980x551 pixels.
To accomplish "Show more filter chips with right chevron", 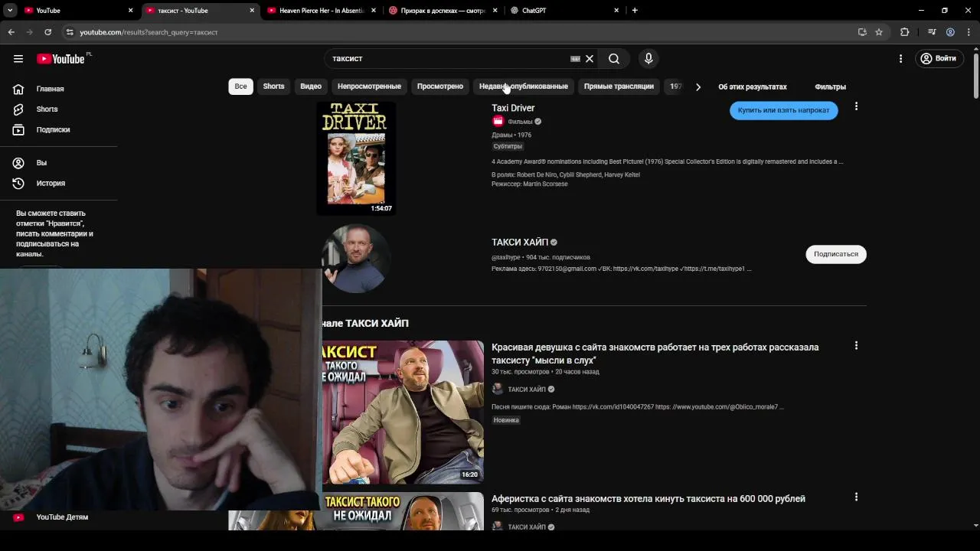I will click(697, 86).
